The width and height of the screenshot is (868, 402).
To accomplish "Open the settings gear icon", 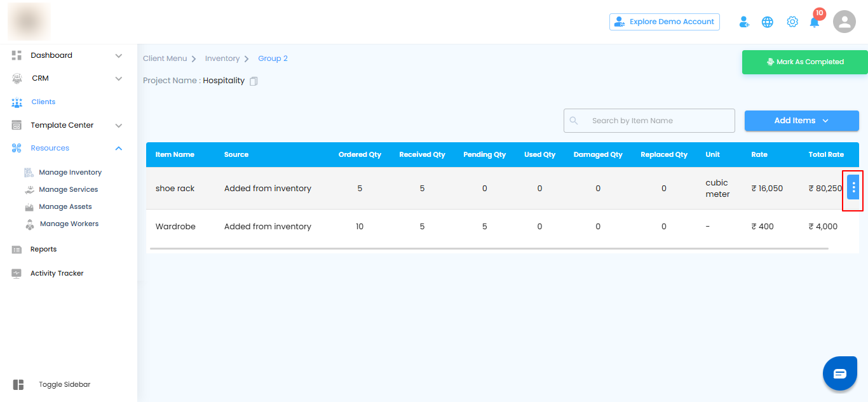I will click(792, 22).
